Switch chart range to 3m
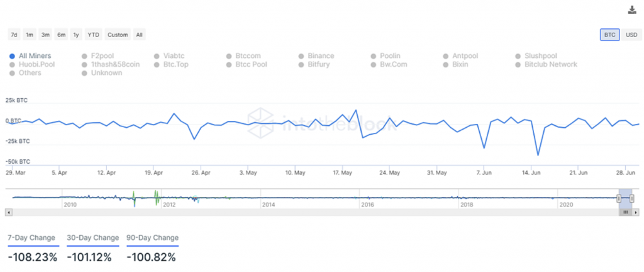The image size is (644, 272). pyautogui.click(x=45, y=35)
